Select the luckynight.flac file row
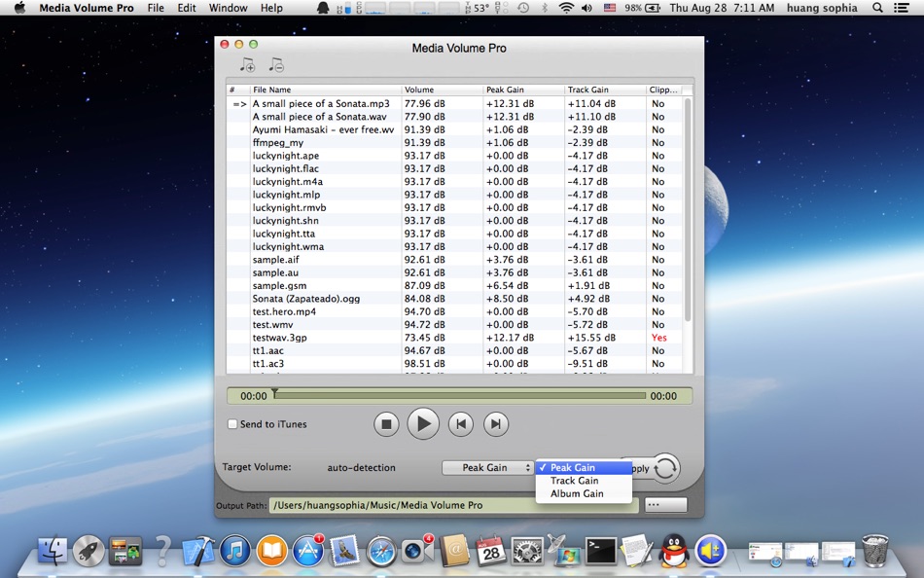This screenshot has height=578, width=924. click(455, 168)
